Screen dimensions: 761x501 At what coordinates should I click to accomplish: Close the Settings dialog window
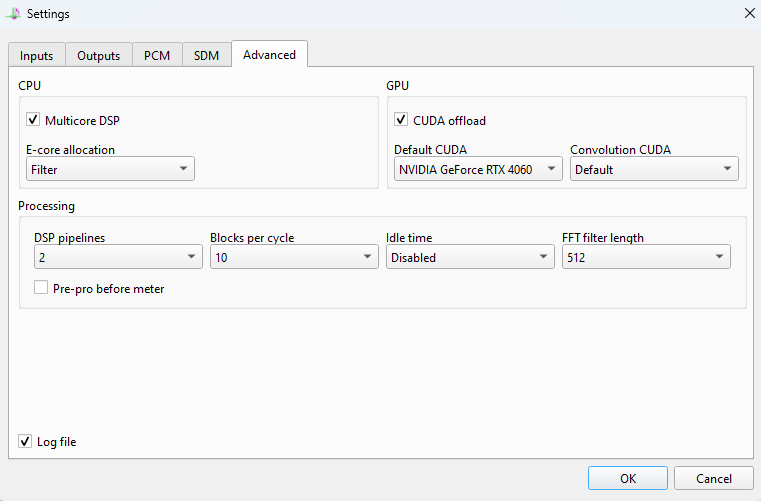[749, 13]
